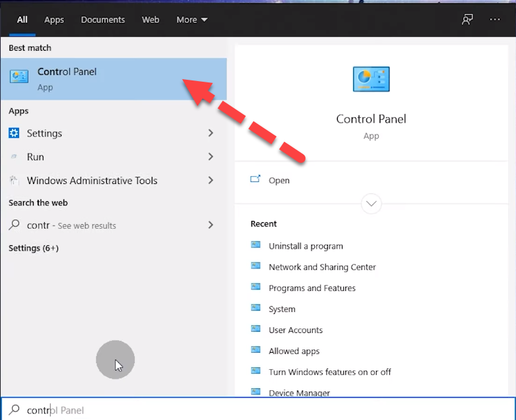Expand the Settings result arrow
The image size is (516, 420).
(x=210, y=133)
